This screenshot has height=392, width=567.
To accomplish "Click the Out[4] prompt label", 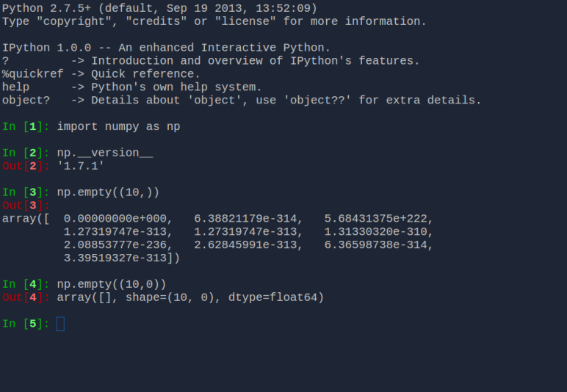I will 26,298.
